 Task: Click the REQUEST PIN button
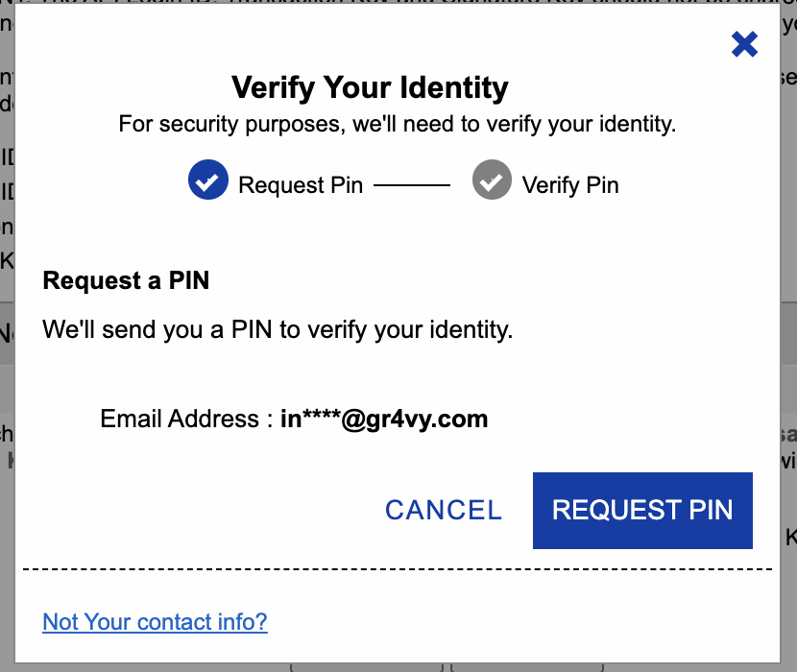click(641, 510)
